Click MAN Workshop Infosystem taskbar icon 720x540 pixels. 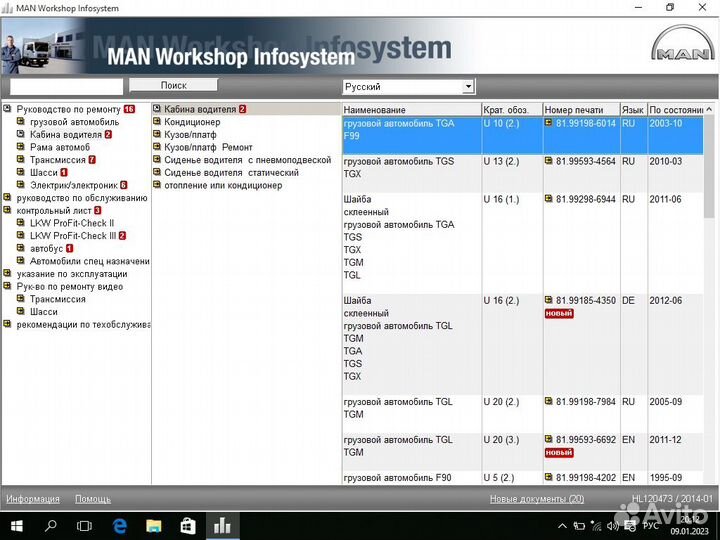coord(222,526)
